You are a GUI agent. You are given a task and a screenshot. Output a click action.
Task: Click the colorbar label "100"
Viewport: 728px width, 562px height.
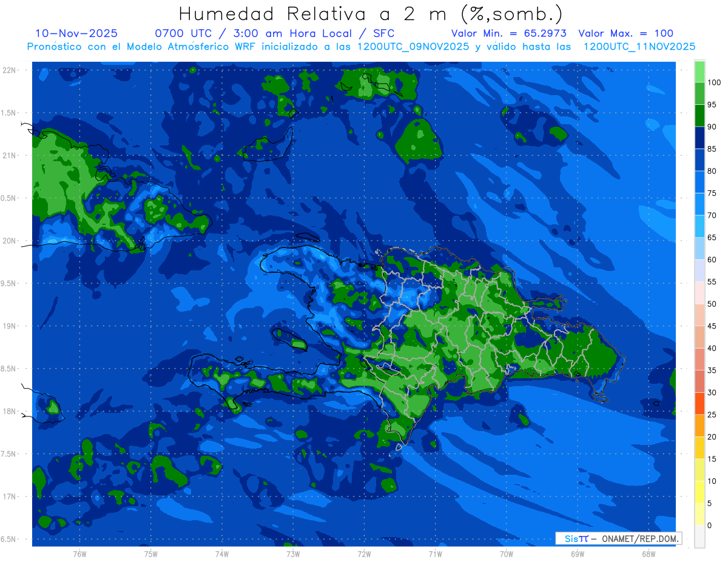(x=713, y=82)
